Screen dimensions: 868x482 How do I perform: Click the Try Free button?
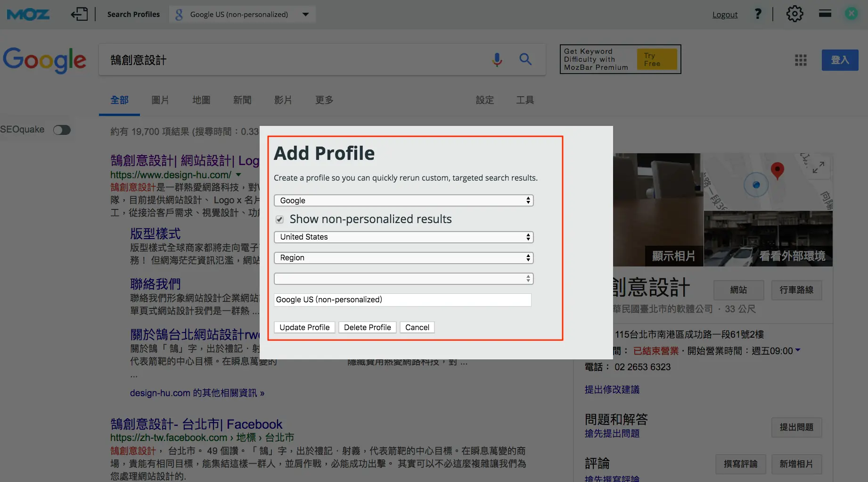tap(657, 59)
